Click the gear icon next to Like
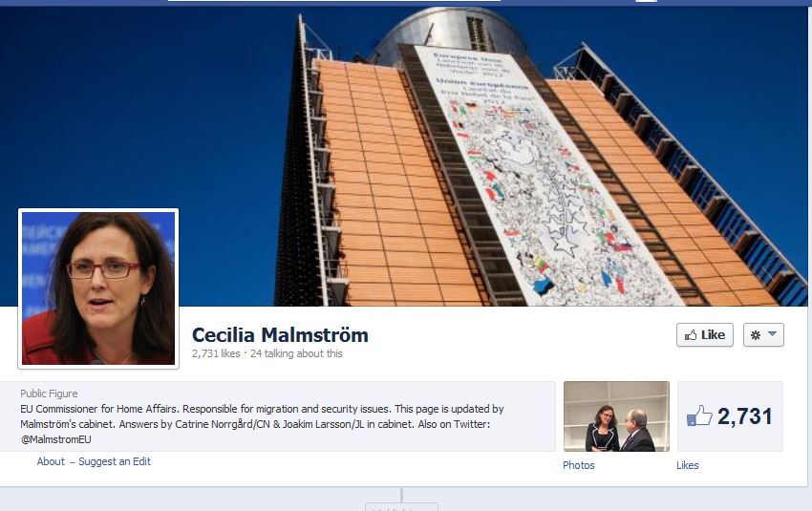Viewport: 812px width, 511px height. point(756,335)
